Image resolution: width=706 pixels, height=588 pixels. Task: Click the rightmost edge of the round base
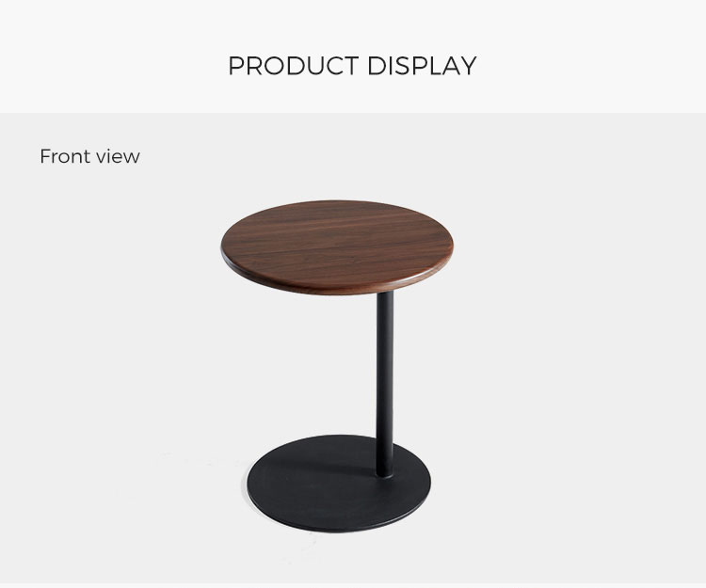(428, 483)
